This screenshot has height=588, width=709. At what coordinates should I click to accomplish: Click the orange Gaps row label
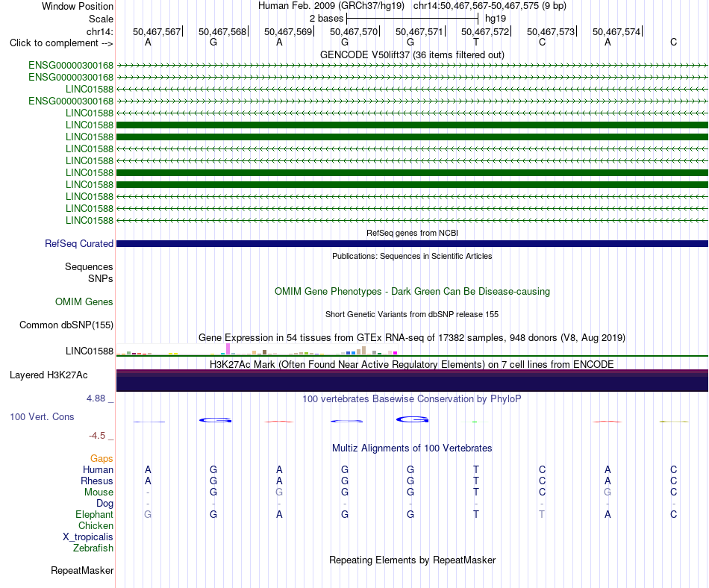(x=101, y=459)
